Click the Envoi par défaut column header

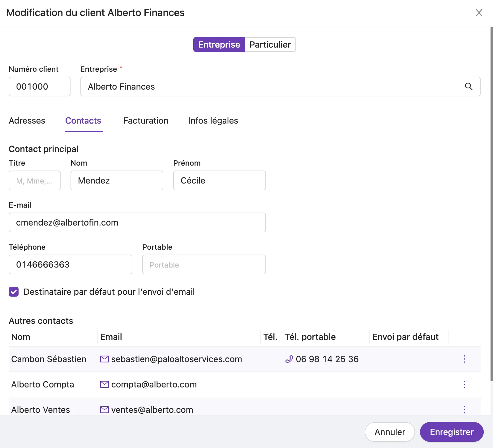pyautogui.click(x=405, y=337)
